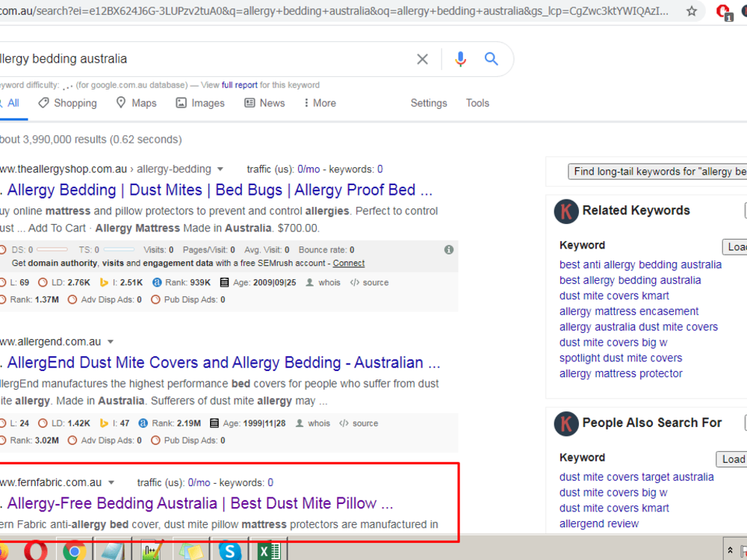The image size is (747, 560).
Task: Click Load button in Related Keywords panel
Action: click(734, 246)
